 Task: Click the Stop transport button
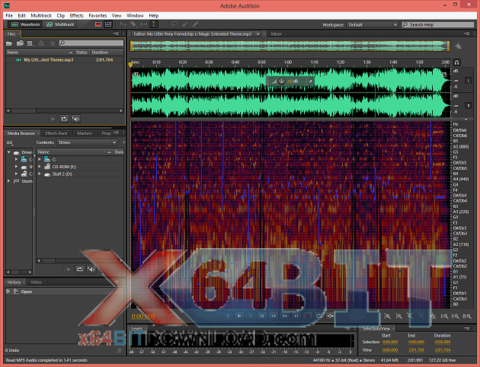coord(228,316)
